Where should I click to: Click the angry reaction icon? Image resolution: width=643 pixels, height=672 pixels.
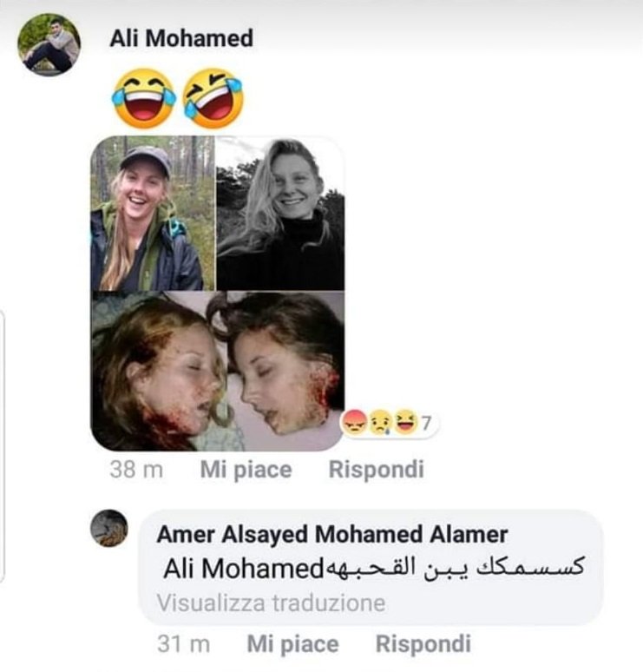[354, 424]
